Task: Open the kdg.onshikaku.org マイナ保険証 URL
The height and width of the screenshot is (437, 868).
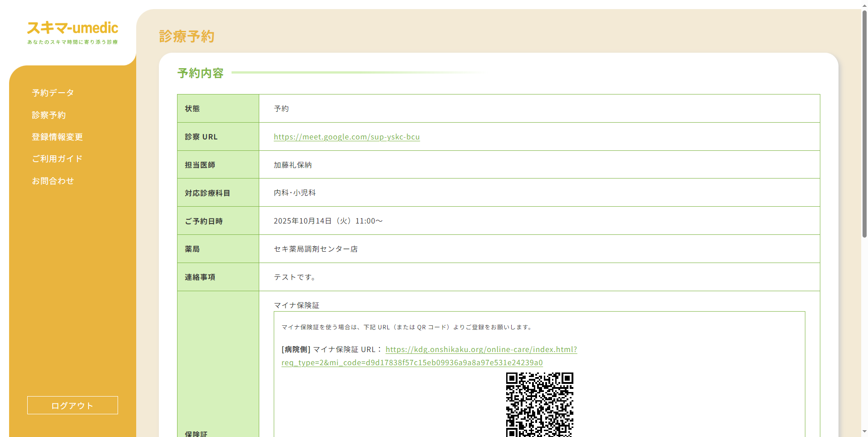Action: coord(481,349)
